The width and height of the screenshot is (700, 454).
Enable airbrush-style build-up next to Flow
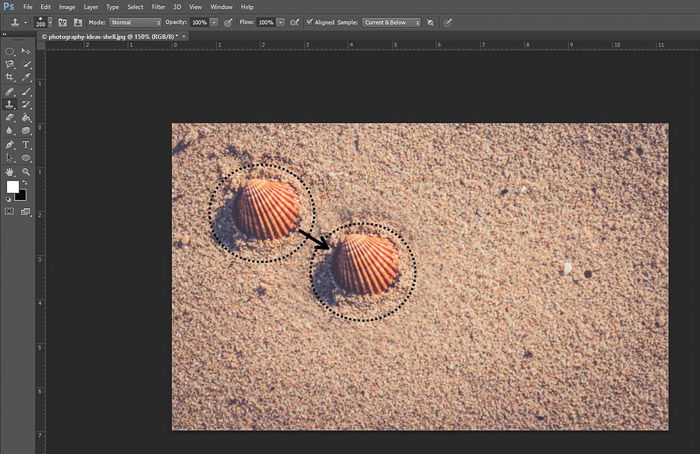click(x=295, y=22)
